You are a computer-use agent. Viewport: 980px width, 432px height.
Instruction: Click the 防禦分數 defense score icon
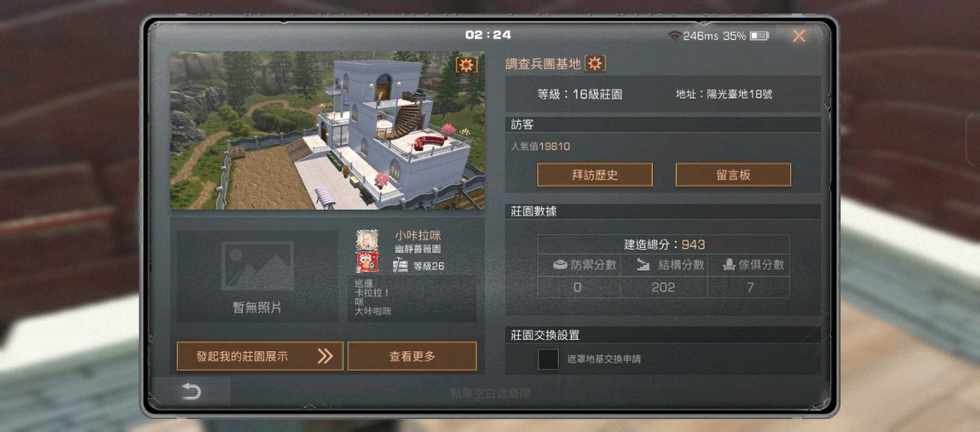[x=561, y=265]
